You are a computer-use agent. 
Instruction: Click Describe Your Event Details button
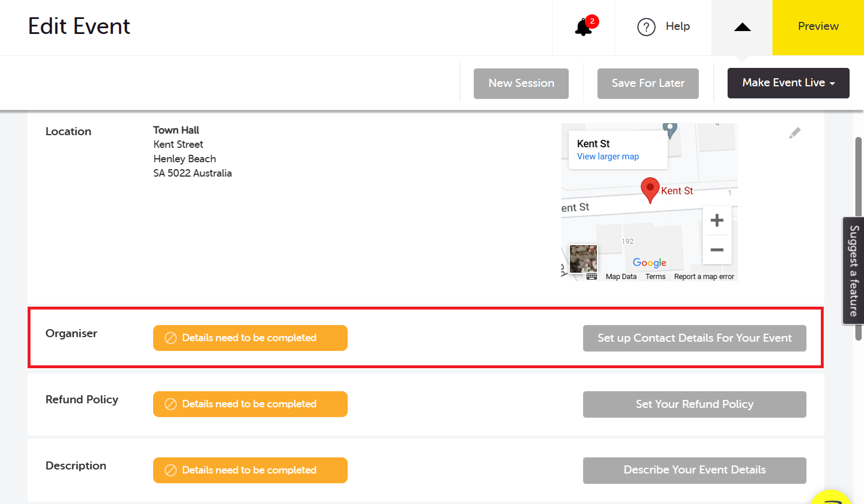(694, 470)
